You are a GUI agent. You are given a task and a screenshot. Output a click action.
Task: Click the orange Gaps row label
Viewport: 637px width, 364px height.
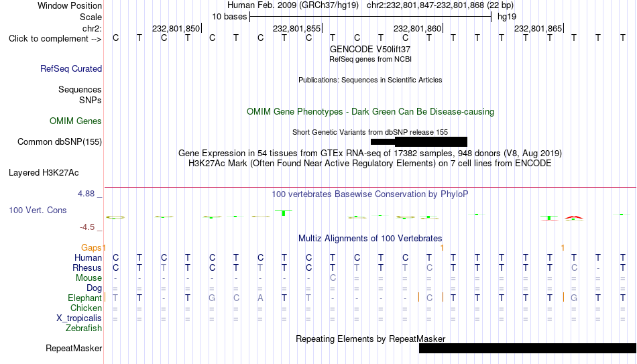(91, 247)
